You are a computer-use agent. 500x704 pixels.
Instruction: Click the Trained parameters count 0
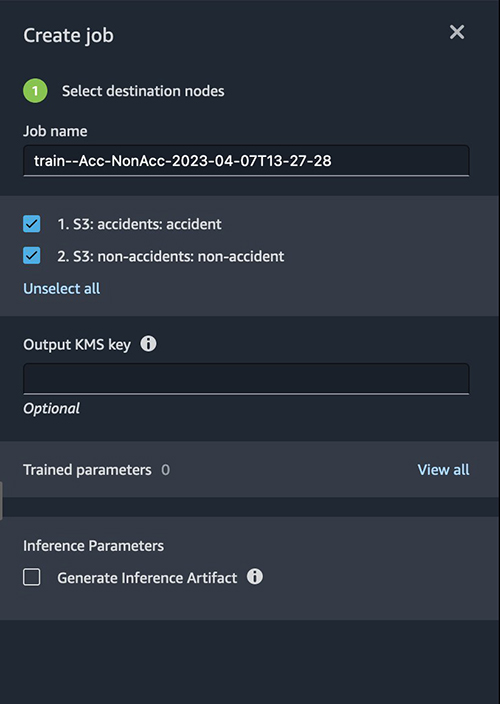pos(166,470)
